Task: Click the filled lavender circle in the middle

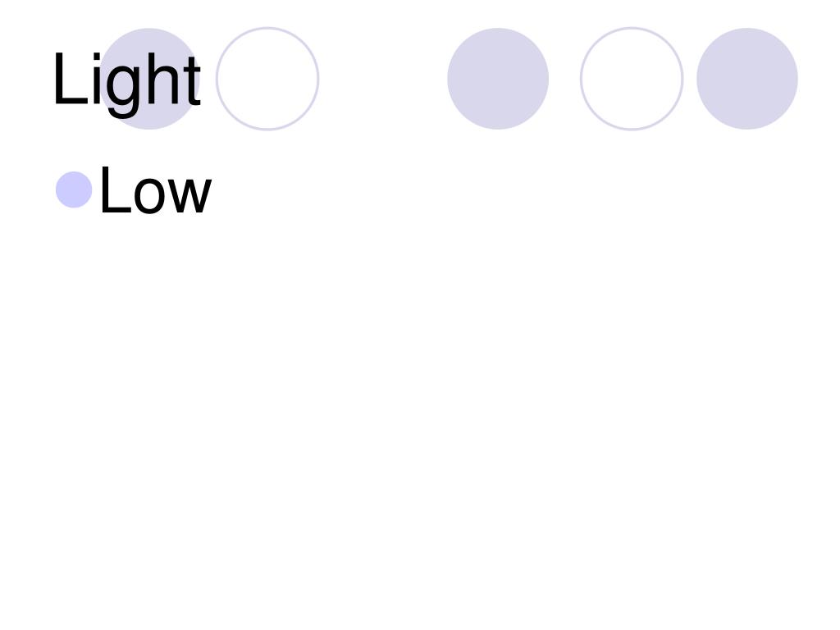Action: pos(498,79)
